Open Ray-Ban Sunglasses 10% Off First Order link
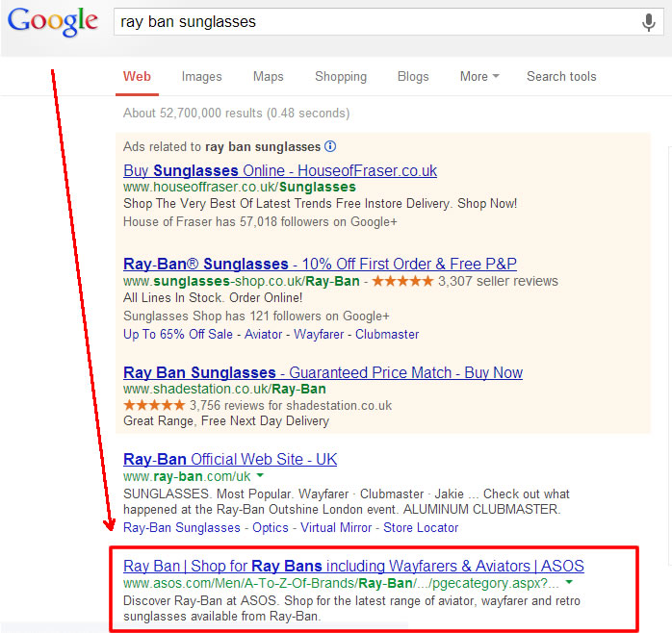 tap(320, 264)
